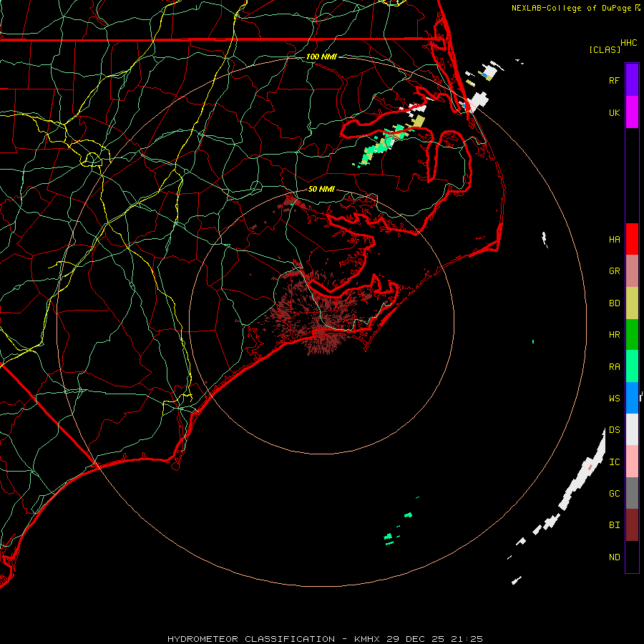The image size is (644, 644).
Task: Click the UK magenta legend swatch
Action: coord(632,112)
